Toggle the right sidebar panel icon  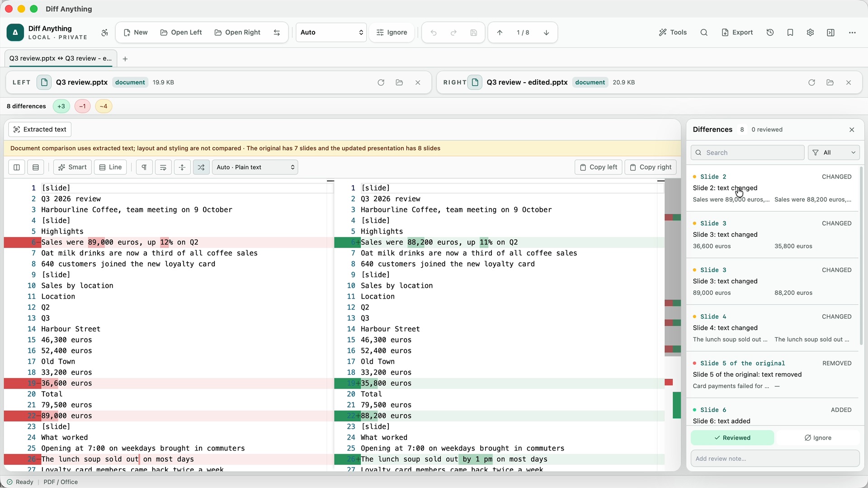[x=830, y=33]
